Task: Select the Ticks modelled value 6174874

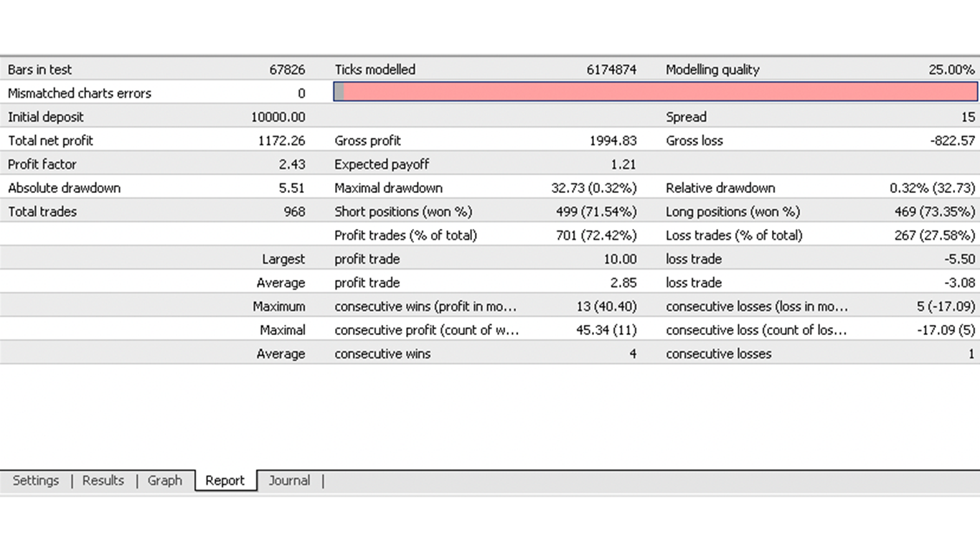Action: tap(611, 70)
